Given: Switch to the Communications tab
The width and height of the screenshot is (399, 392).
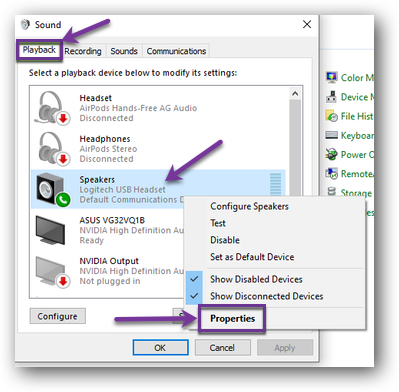Looking at the screenshot, I should (x=176, y=51).
